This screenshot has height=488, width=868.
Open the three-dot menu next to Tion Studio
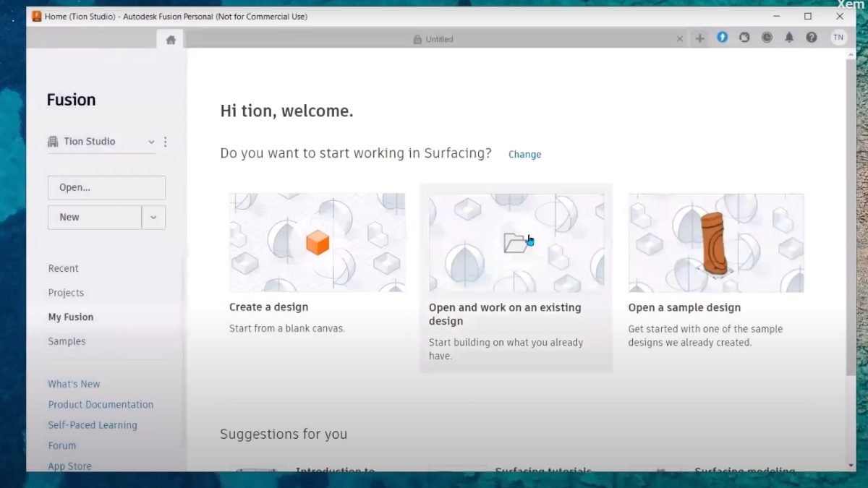pyautogui.click(x=165, y=142)
